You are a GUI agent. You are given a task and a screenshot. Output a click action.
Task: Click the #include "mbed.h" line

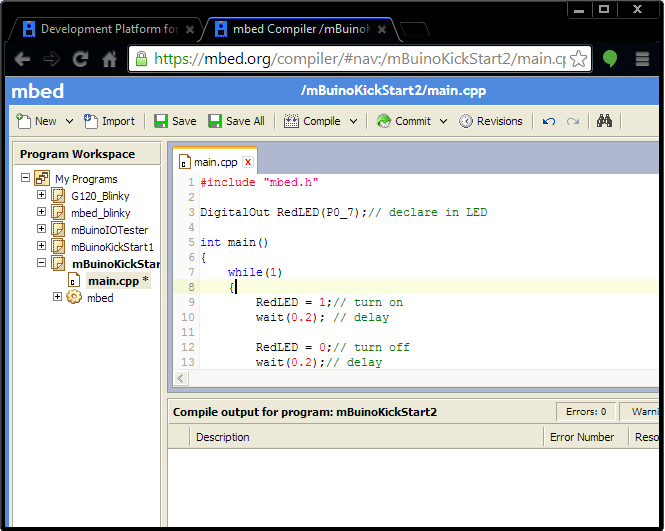tap(259, 182)
